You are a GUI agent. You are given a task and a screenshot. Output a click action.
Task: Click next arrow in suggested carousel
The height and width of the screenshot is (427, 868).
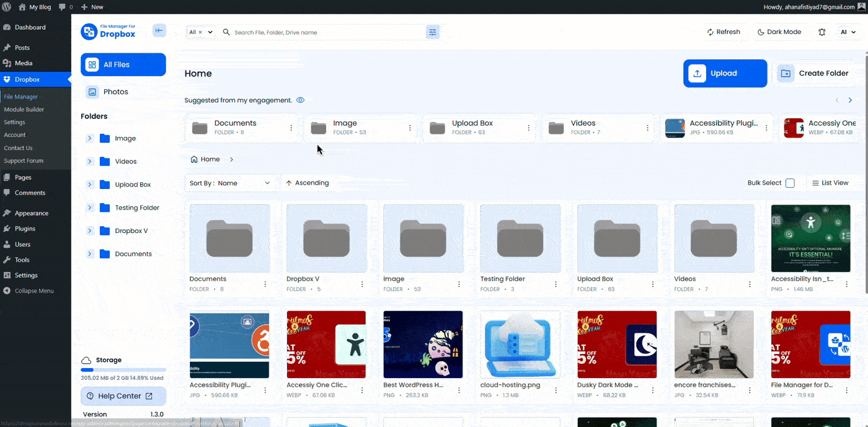850,100
